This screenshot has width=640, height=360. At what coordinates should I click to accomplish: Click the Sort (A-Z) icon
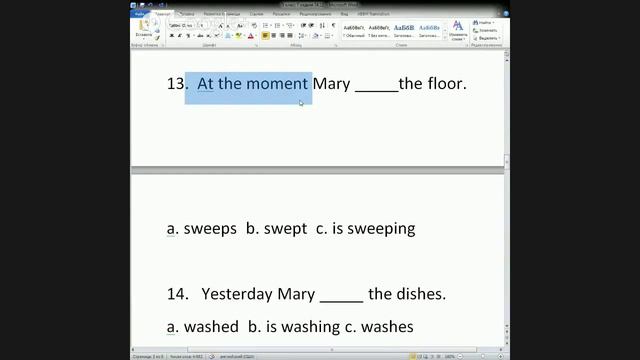pyautogui.click(x=322, y=26)
